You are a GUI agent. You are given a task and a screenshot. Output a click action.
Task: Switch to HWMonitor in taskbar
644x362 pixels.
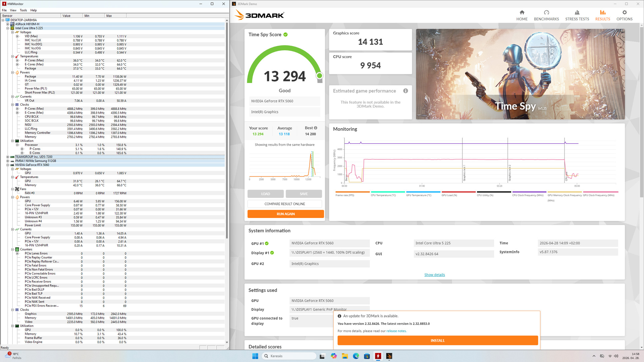378,356
